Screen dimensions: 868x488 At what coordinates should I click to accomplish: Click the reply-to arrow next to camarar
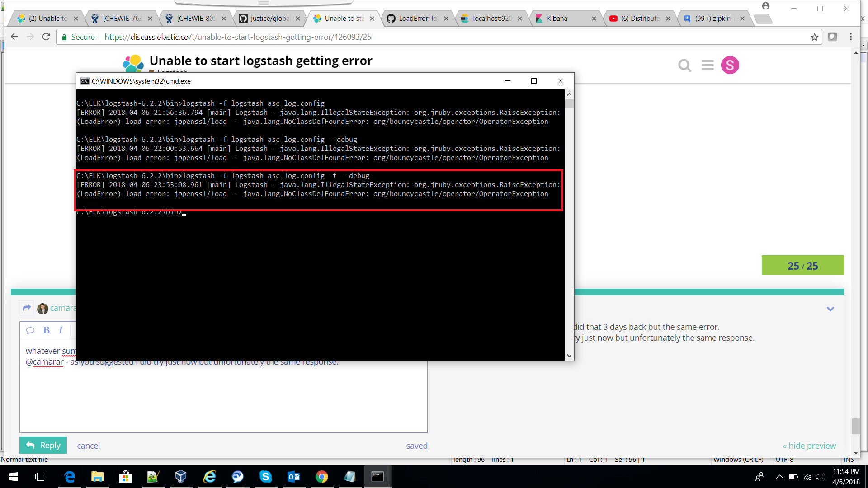[27, 308]
